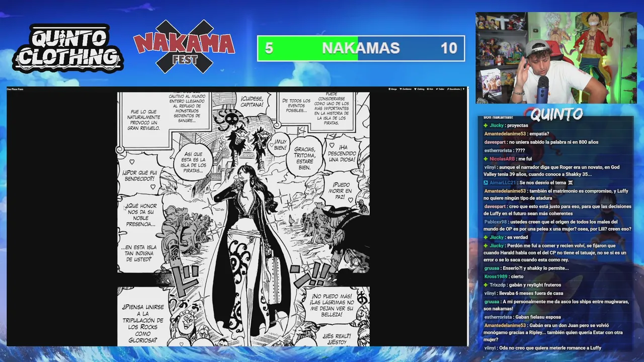
Task: Click the Nakama Fest logo
Action: pyautogui.click(x=184, y=46)
